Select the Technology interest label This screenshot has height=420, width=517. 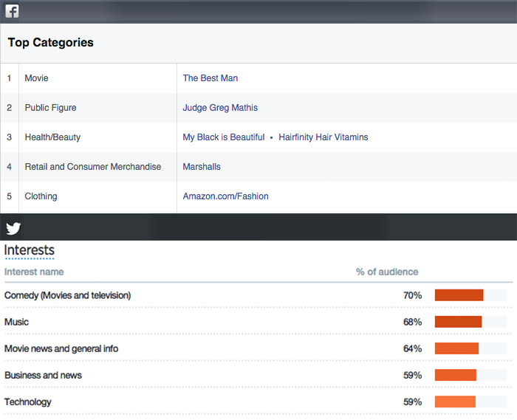tap(28, 402)
